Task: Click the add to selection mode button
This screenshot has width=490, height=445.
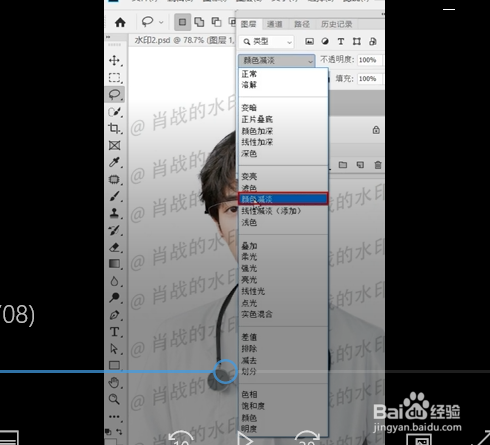Action: pos(199,22)
